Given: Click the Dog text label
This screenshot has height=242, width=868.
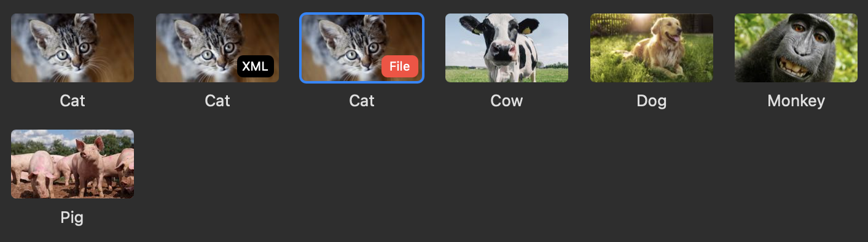Looking at the screenshot, I should click(x=652, y=101).
